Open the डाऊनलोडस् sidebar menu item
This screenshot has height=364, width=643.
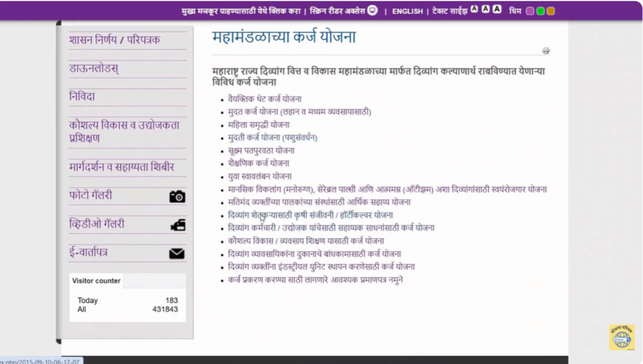coord(94,69)
